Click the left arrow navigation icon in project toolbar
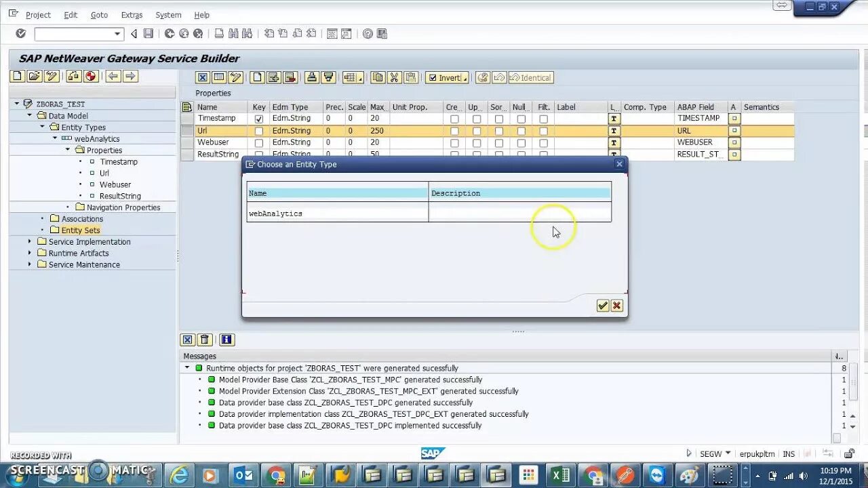 pyautogui.click(x=113, y=76)
